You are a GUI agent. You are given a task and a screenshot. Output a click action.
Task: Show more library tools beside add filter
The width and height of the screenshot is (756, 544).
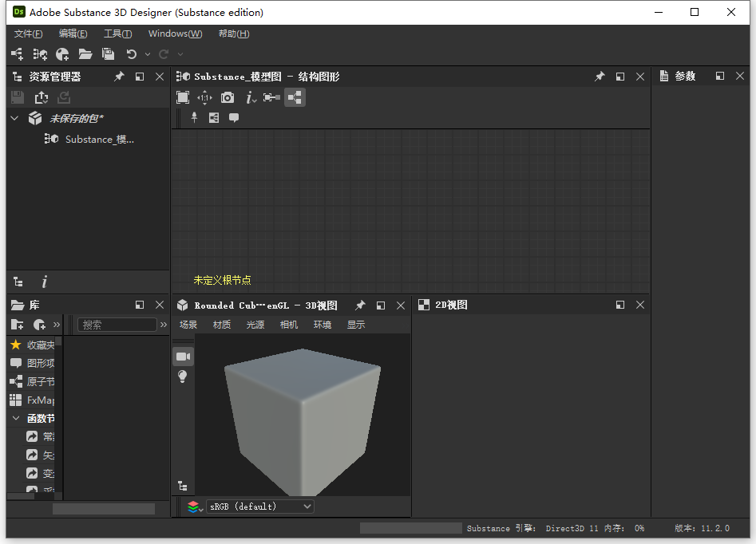click(x=57, y=325)
